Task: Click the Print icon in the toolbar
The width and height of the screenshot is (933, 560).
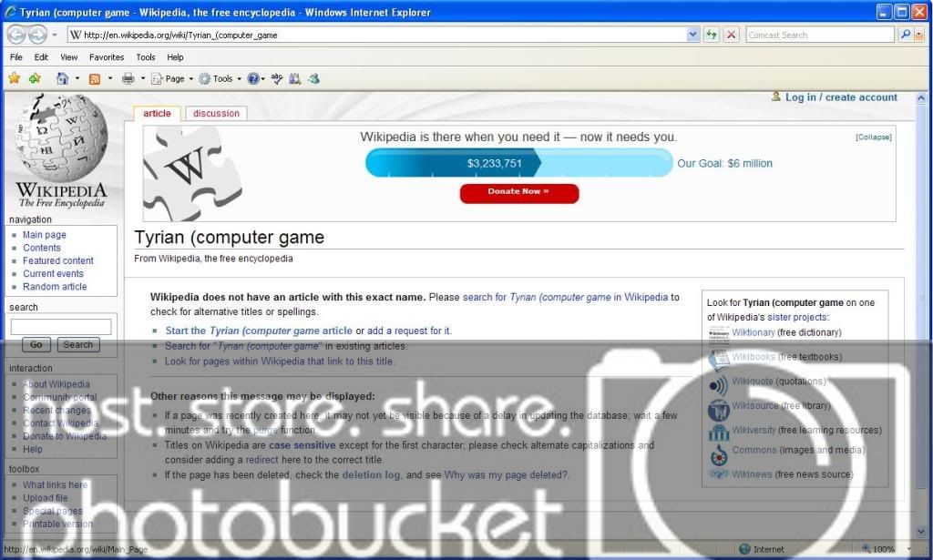Action: pyautogui.click(x=128, y=78)
